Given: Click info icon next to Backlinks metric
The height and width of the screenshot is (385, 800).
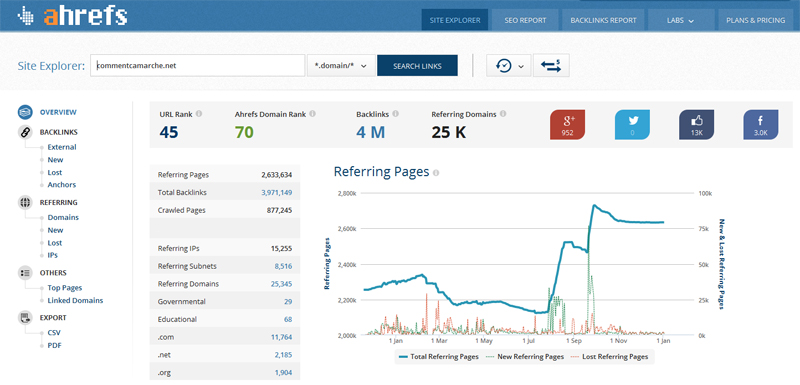Looking at the screenshot, I should click(395, 114).
